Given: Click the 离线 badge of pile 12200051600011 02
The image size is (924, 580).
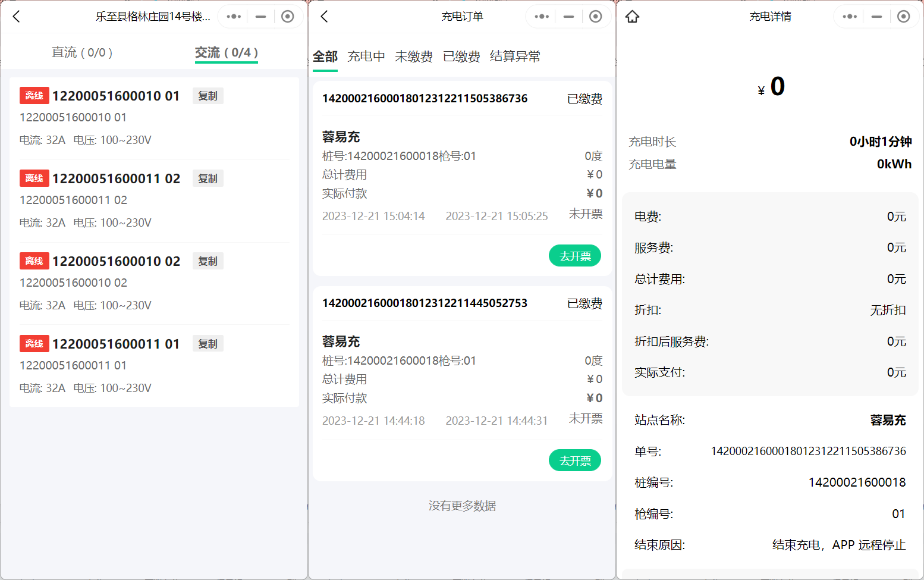Looking at the screenshot, I should pyautogui.click(x=34, y=178).
